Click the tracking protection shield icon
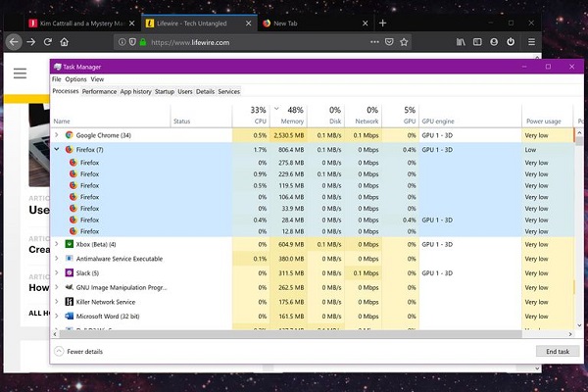This screenshot has width=588, height=392. tap(132, 42)
